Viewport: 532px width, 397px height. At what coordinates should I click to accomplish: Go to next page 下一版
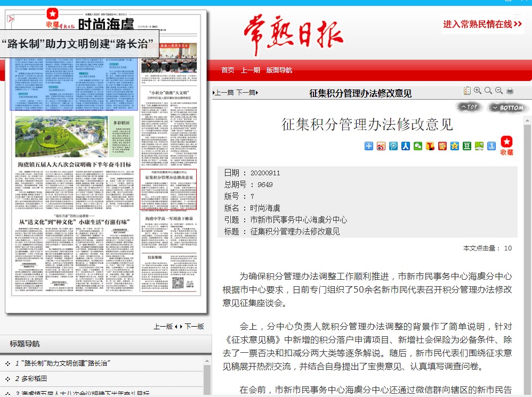[194, 327]
